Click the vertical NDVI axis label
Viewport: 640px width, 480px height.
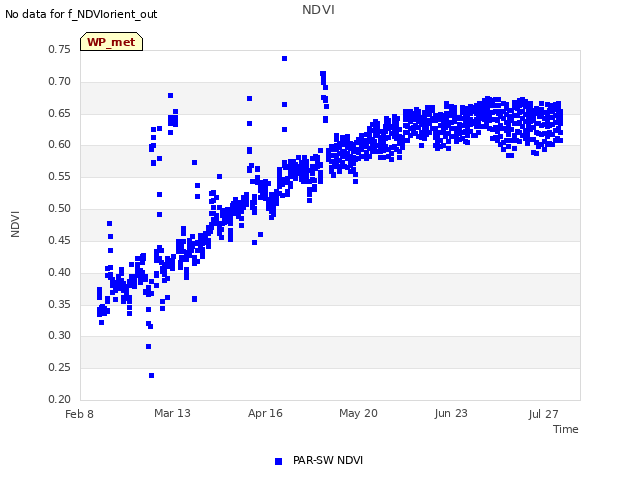pos(15,224)
